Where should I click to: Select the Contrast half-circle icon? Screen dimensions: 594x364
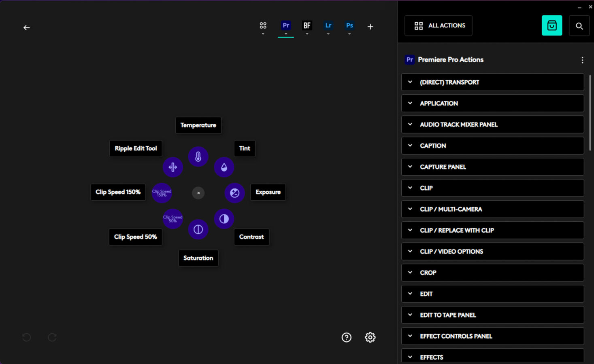point(224,219)
